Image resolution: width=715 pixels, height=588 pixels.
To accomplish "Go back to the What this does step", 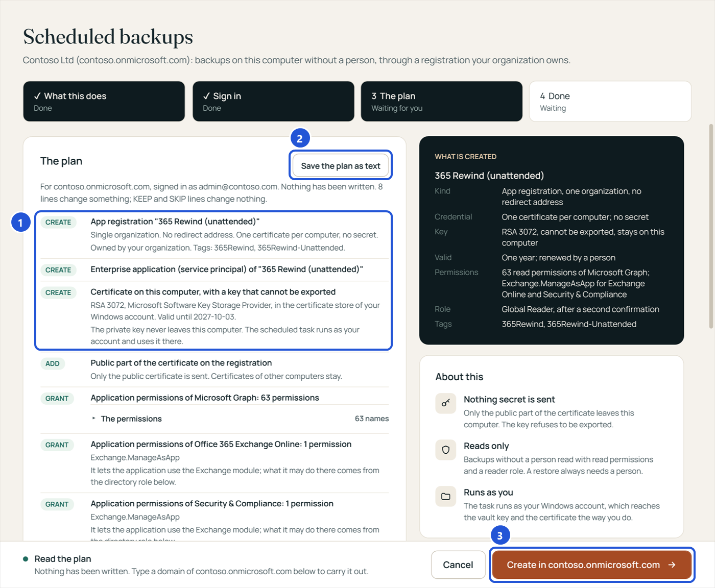I will click(104, 101).
